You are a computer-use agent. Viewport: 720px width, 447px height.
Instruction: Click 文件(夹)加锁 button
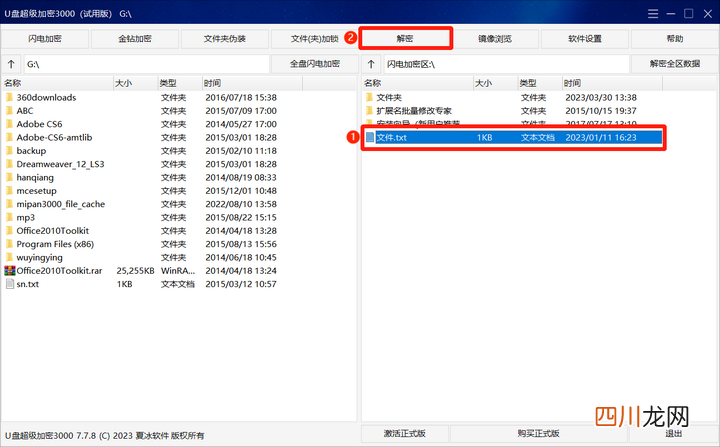(x=315, y=39)
